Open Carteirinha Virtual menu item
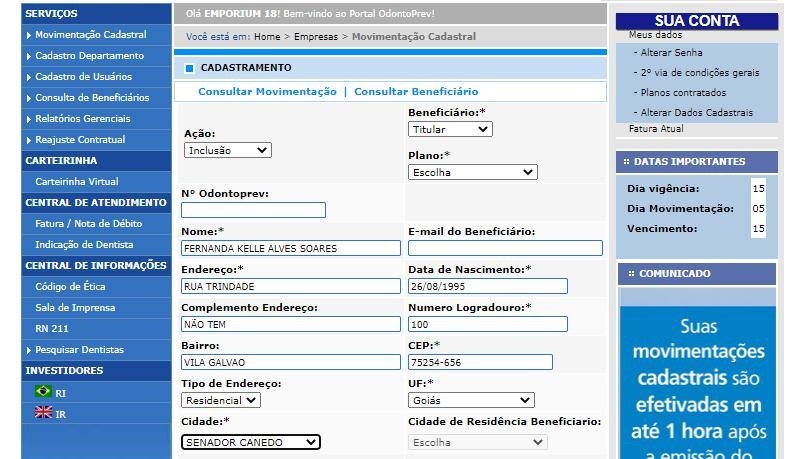Viewport: 811px width, 459px height. [76, 182]
